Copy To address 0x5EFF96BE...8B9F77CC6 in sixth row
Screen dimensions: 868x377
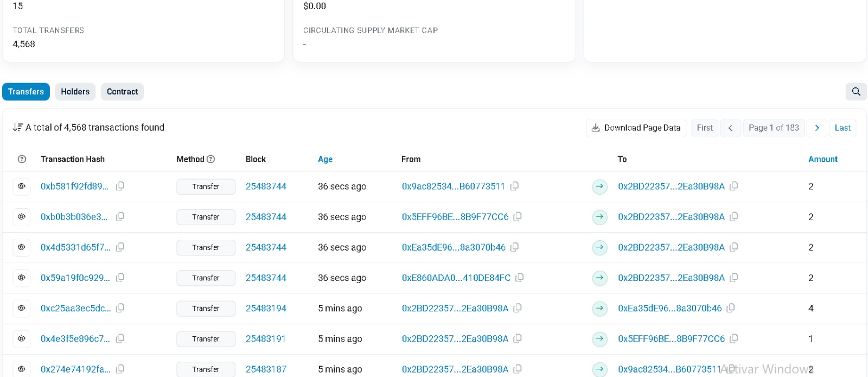pos(734,338)
